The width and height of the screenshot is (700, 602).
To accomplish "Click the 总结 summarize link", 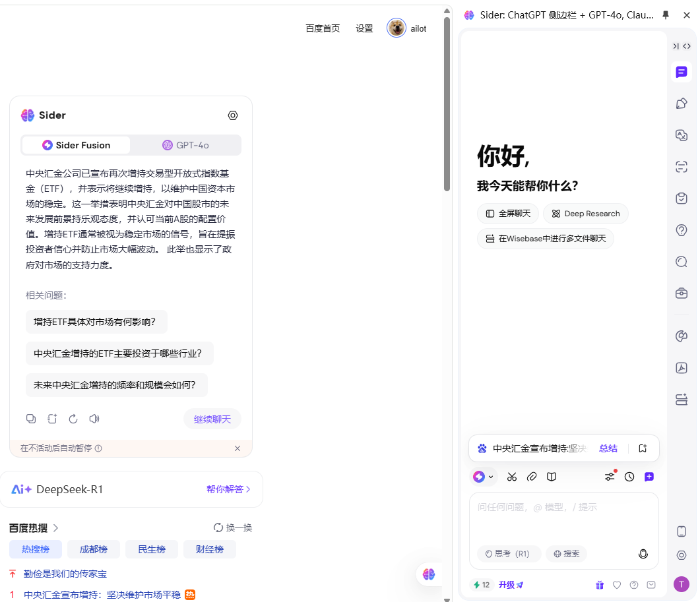I will (x=608, y=448).
